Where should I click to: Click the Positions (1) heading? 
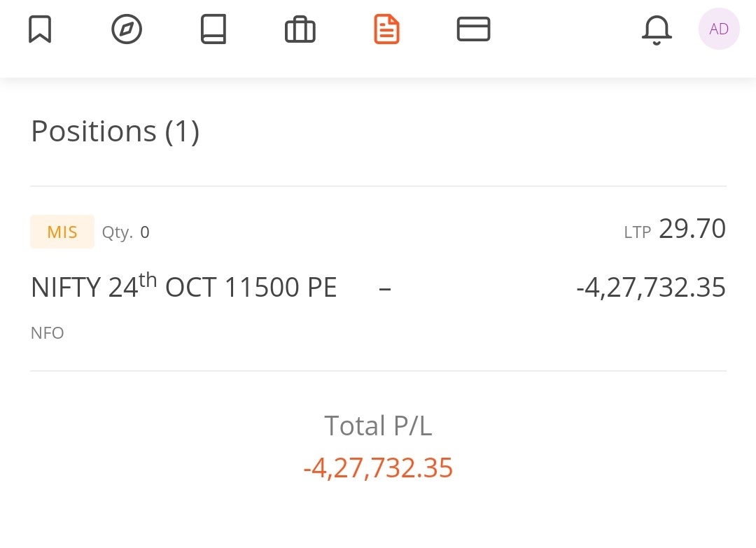coord(115,131)
